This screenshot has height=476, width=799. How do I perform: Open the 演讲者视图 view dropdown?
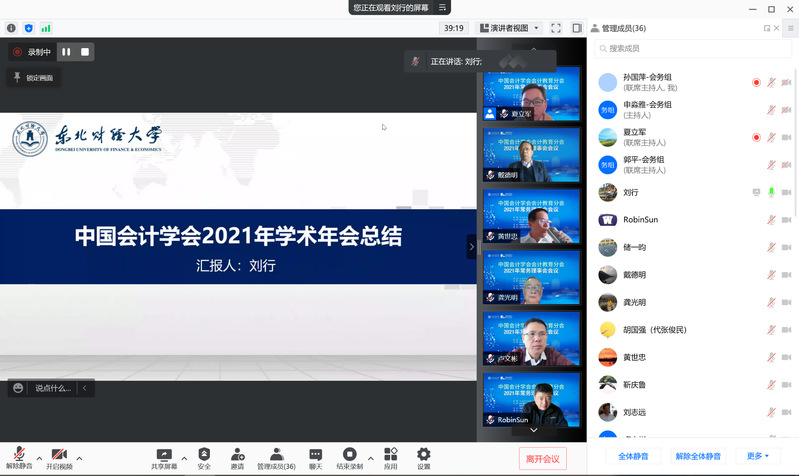510,28
